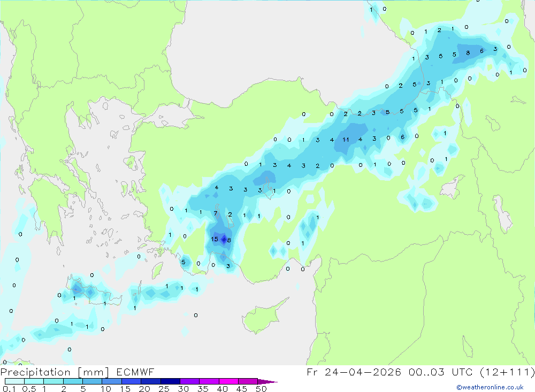Click the 35–40 mm legend color box
535x392 pixels.
pos(209,381)
